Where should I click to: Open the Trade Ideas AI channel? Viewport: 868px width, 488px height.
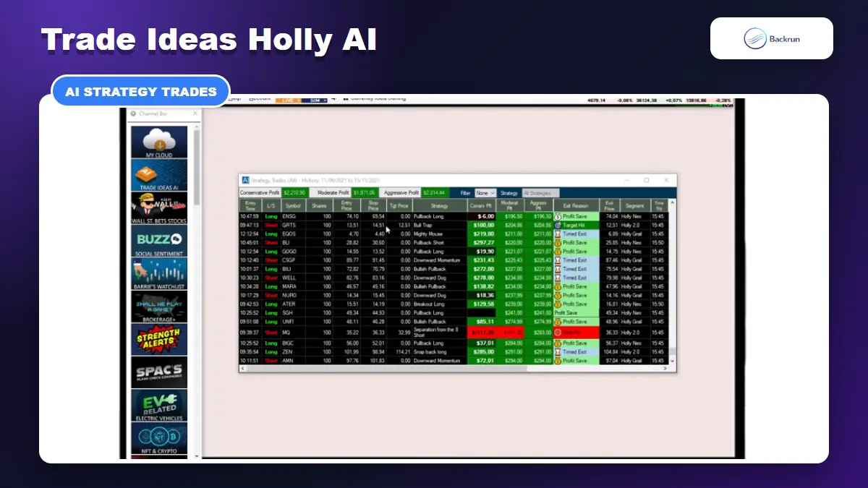point(159,175)
